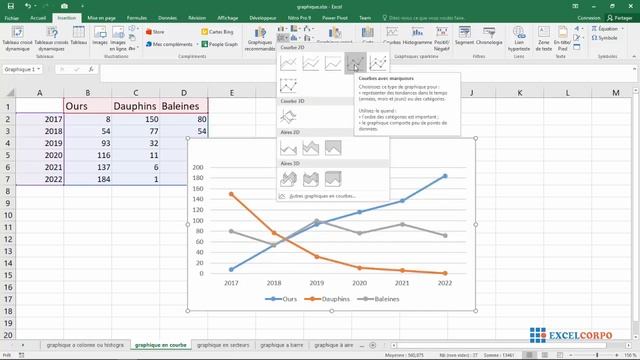The image size is (640, 360).
Task: Insert a Courbes sparkline
Action: (x=392, y=36)
